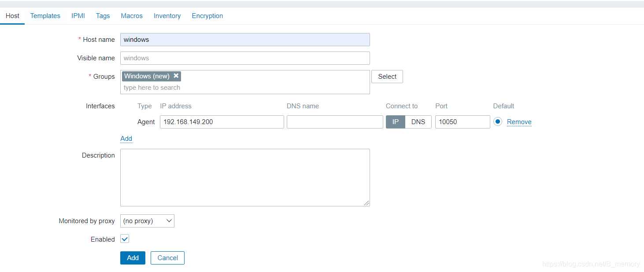Switch Connect to option to IP
This screenshot has height=272, width=644.
click(x=396, y=122)
